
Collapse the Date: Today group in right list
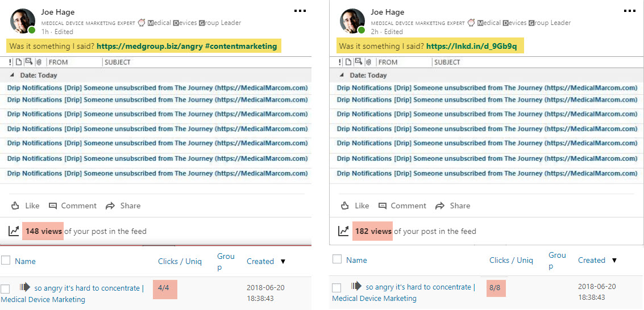(x=342, y=76)
